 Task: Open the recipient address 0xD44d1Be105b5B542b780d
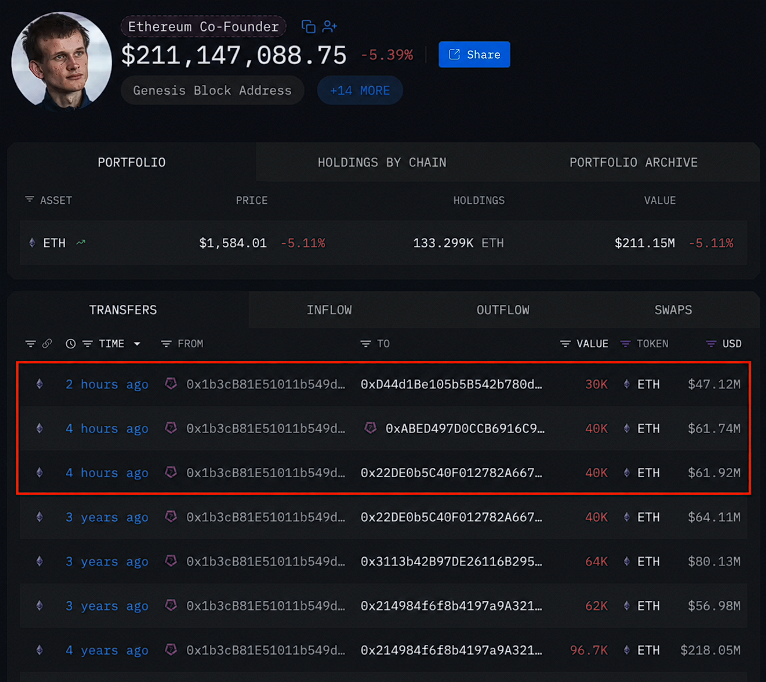point(451,384)
